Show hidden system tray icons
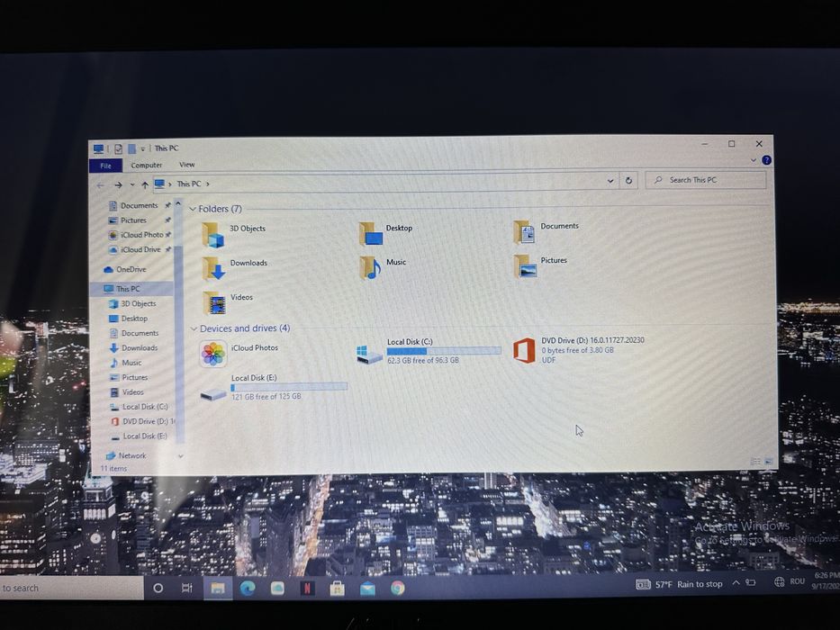 (x=736, y=583)
